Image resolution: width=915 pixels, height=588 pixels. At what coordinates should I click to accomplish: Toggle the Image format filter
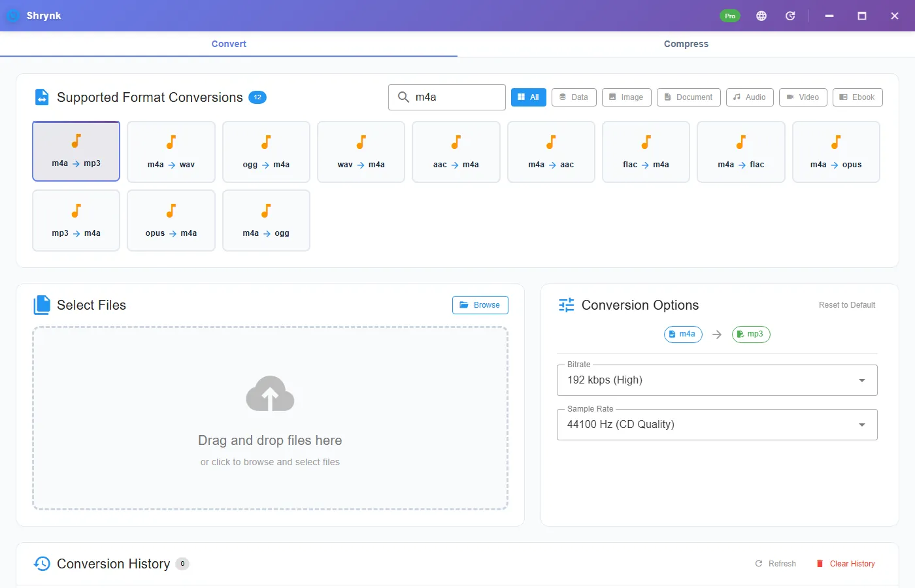click(x=627, y=97)
